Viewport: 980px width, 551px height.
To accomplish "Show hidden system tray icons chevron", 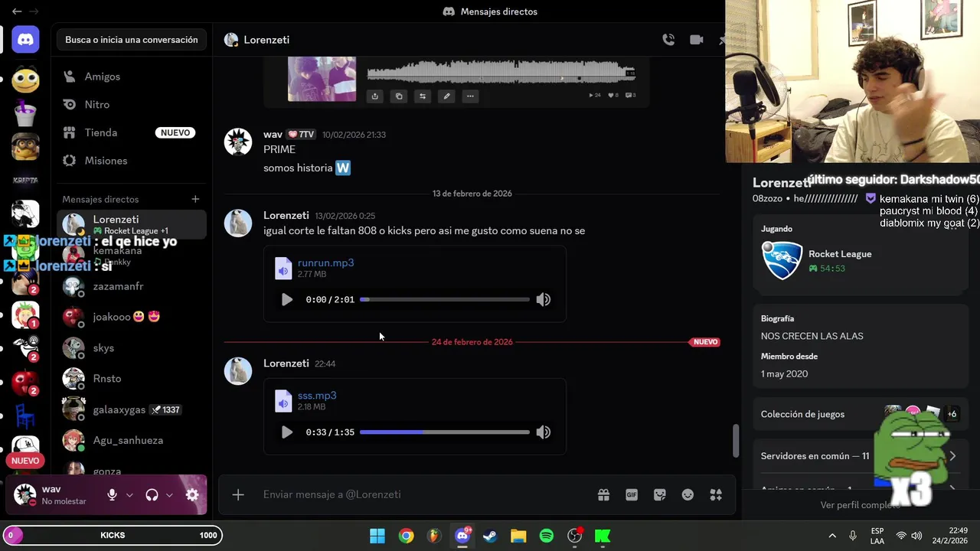I will pyautogui.click(x=832, y=536).
